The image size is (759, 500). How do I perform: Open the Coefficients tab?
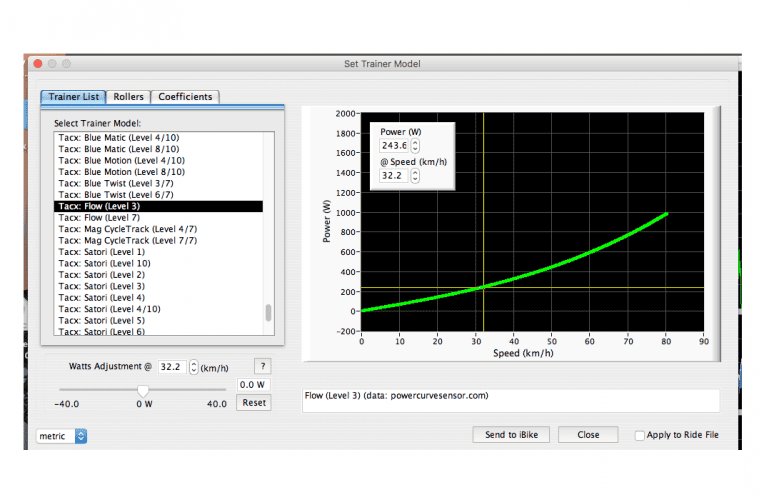click(x=185, y=97)
